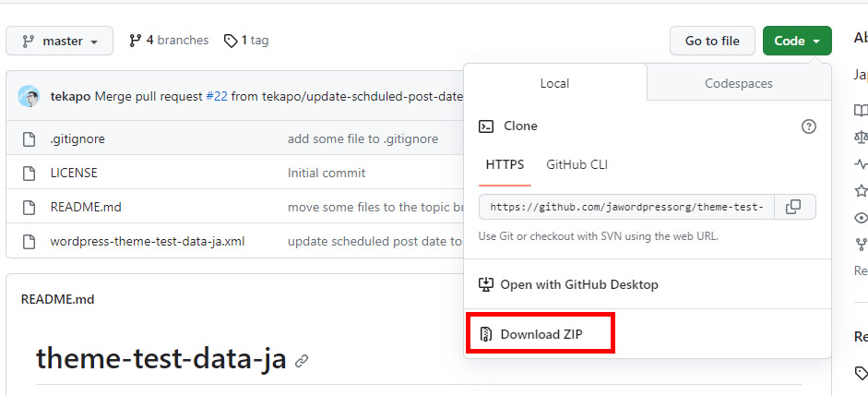This screenshot has width=868, height=396.
Task: Click the clone URL text field
Action: [x=627, y=207]
